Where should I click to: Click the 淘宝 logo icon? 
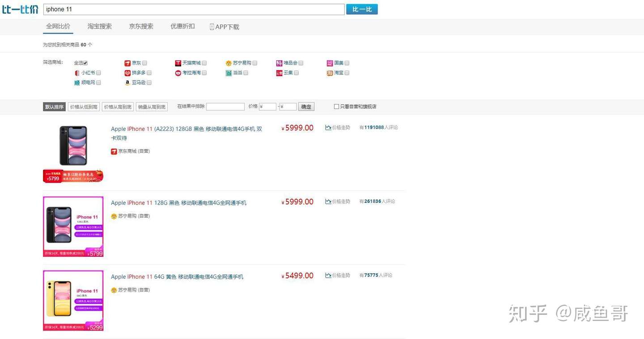coord(330,73)
